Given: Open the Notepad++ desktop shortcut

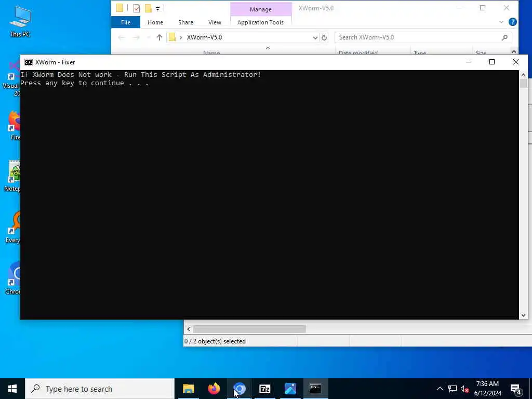Looking at the screenshot, I should [x=12, y=177].
